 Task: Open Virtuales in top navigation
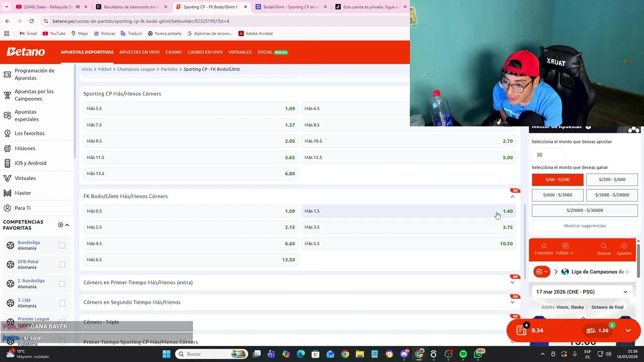[240, 52]
